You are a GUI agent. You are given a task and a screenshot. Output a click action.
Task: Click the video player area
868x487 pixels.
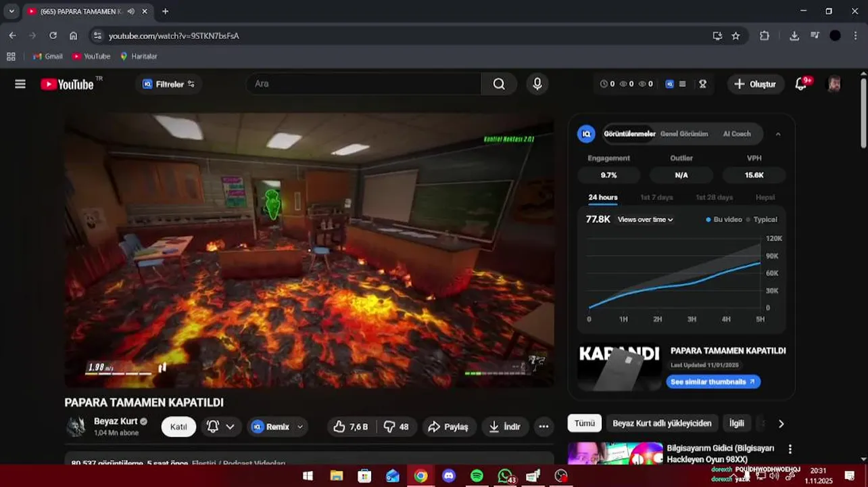(309, 250)
